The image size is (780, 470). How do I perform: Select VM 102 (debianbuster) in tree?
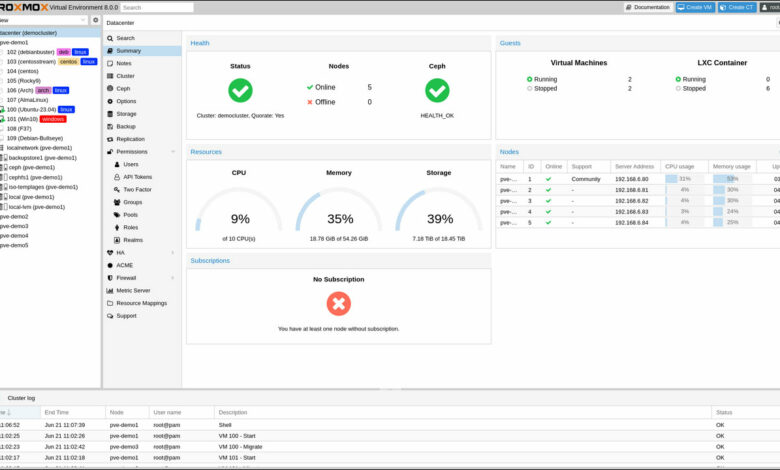point(48,52)
